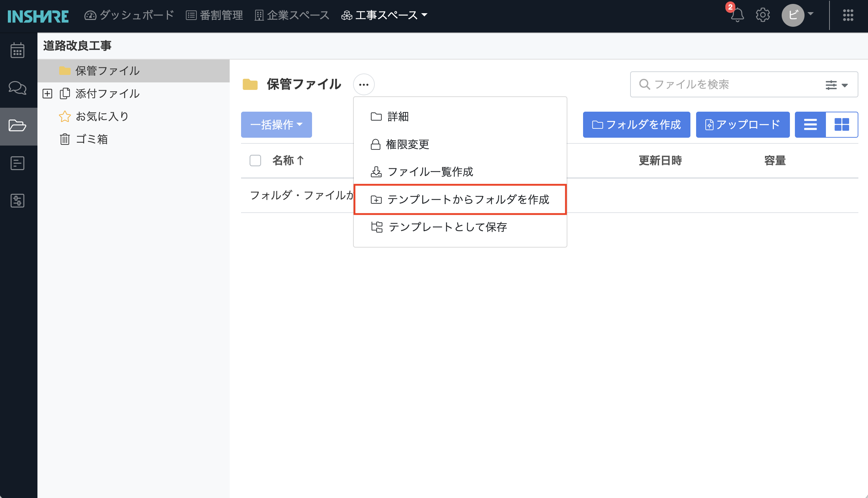Click the アップロード button
Image resolution: width=868 pixels, height=498 pixels.
[743, 124]
